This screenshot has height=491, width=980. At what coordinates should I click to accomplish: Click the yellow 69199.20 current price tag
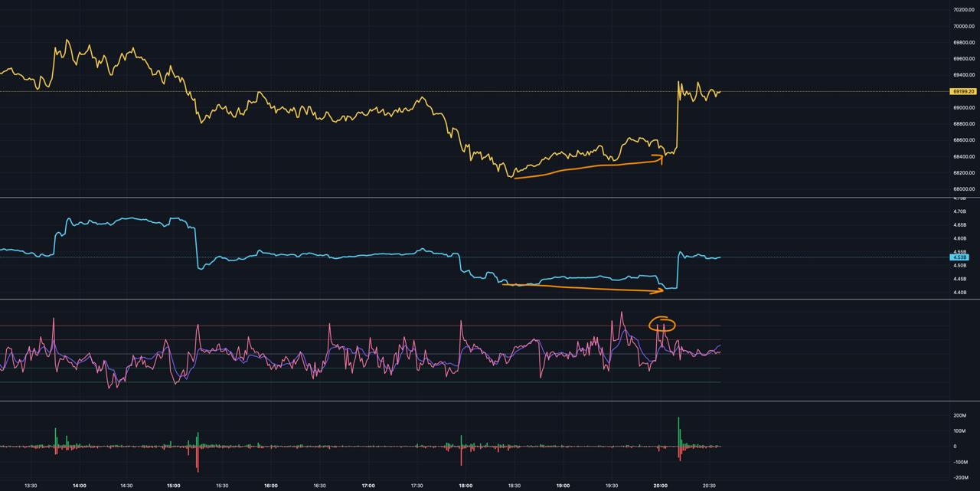point(962,91)
